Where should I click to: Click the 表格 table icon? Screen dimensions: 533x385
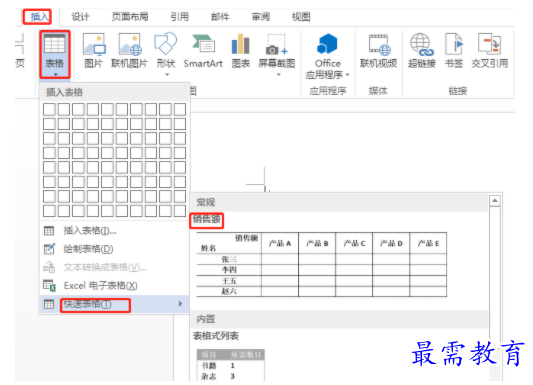(x=55, y=45)
